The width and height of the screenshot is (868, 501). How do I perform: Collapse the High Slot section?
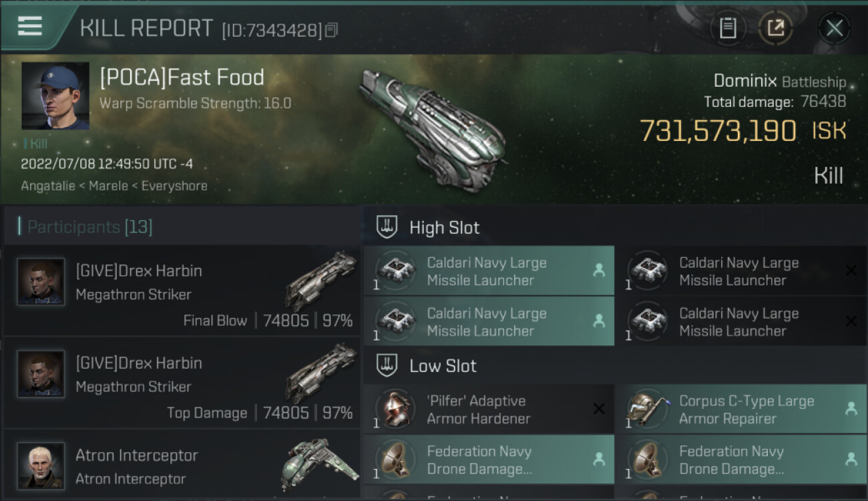pyautogui.click(x=387, y=227)
